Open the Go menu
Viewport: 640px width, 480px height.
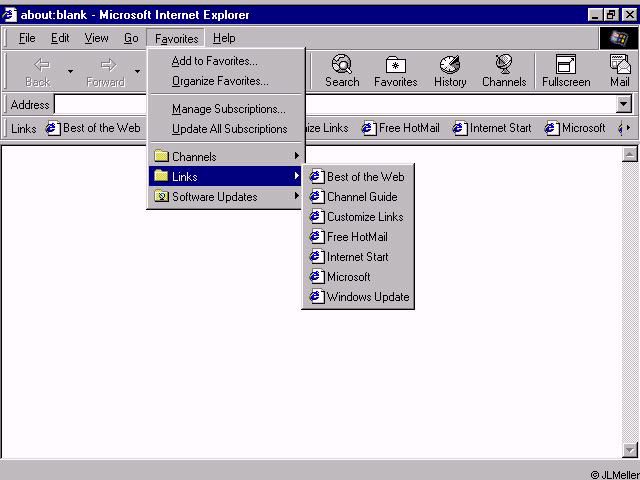pos(131,38)
